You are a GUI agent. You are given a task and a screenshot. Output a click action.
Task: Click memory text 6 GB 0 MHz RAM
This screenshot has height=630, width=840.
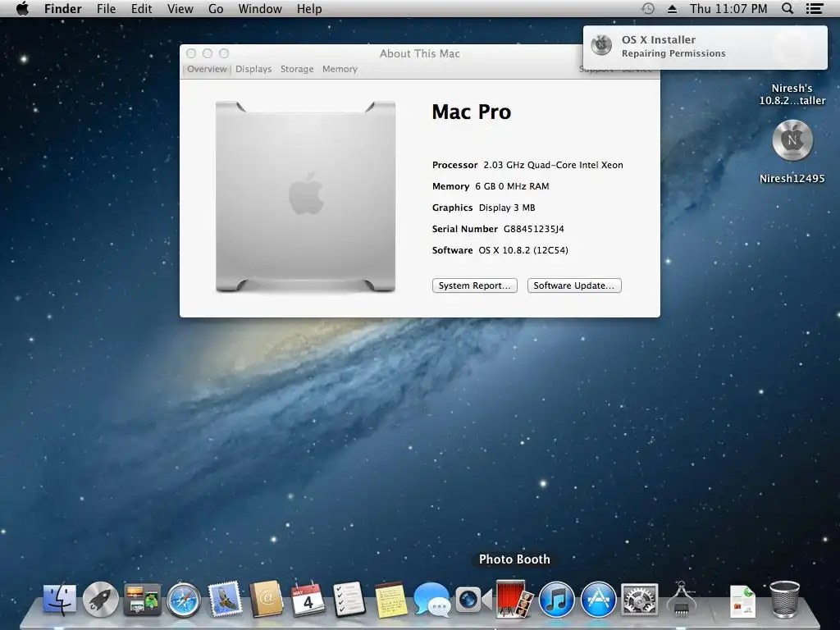[x=512, y=186]
